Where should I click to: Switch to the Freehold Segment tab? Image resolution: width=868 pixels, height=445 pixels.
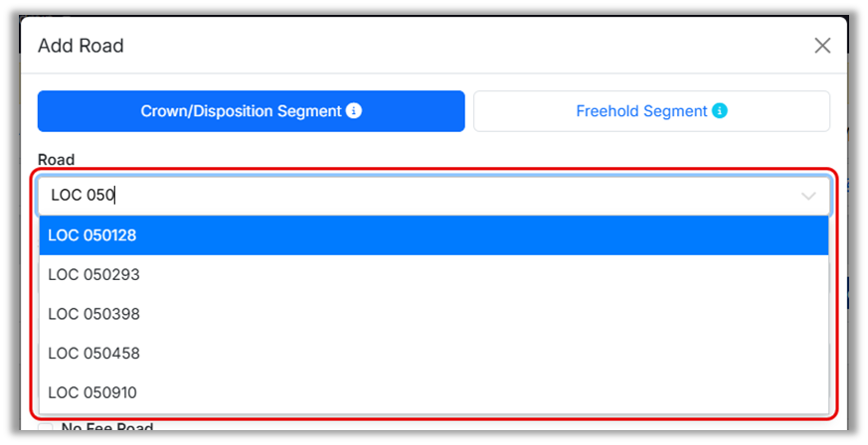point(641,111)
